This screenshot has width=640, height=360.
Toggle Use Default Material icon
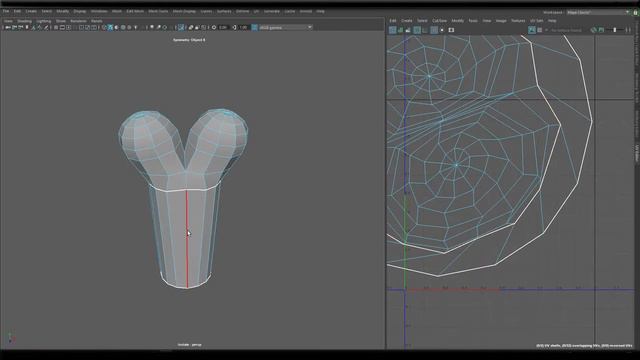pos(117,27)
